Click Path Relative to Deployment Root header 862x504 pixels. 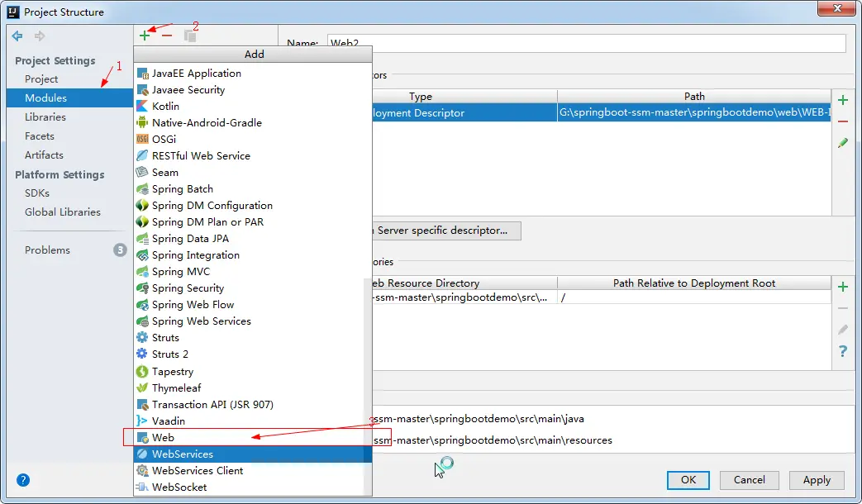tap(694, 283)
